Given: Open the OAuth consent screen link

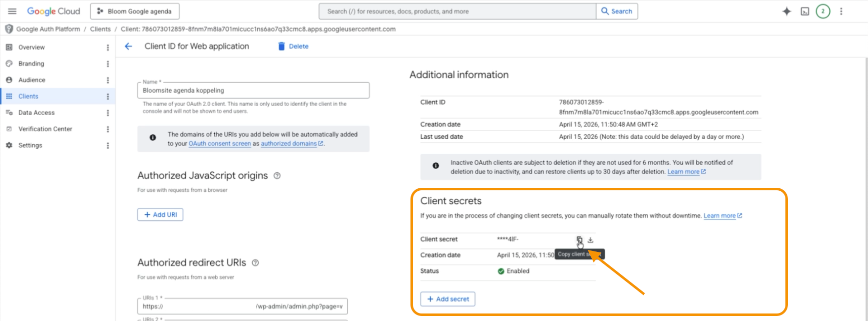Looking at the screenshot, I should (x=219, y=144).
